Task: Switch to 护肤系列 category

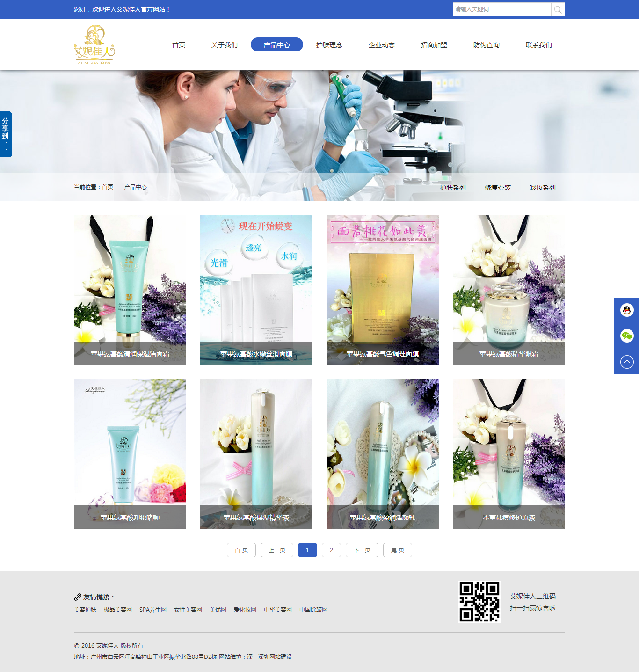Action: (453, 188)
